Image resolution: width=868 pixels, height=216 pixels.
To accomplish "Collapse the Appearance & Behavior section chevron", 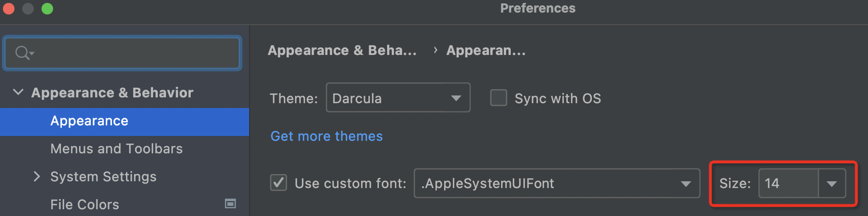I will point(18,92).
